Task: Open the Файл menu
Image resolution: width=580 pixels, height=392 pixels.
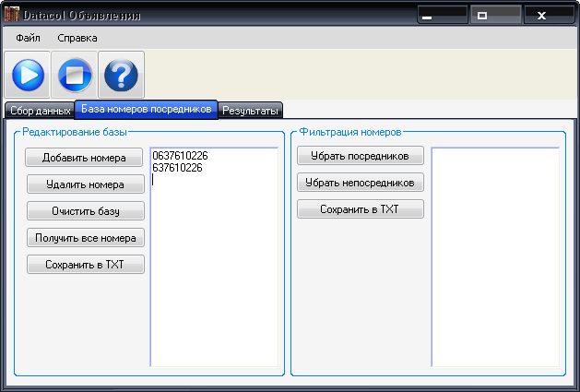Action: [x=28, y=38]
